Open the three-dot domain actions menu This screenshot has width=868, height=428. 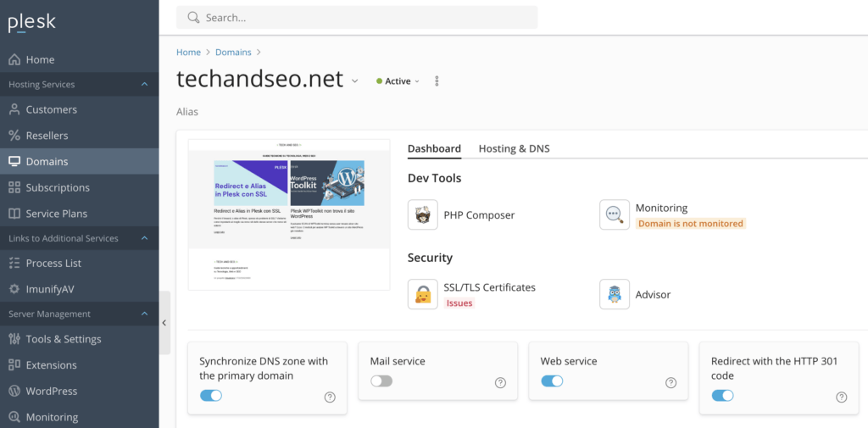437,81
